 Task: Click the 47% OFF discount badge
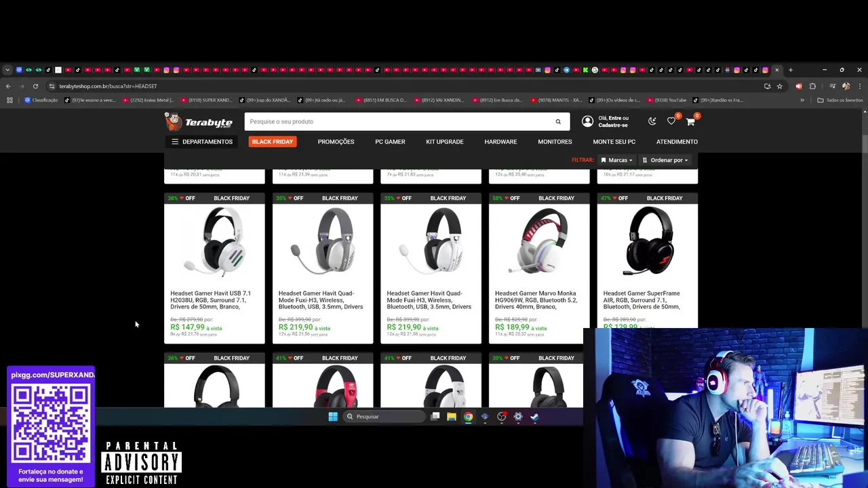tap(614, 198)
